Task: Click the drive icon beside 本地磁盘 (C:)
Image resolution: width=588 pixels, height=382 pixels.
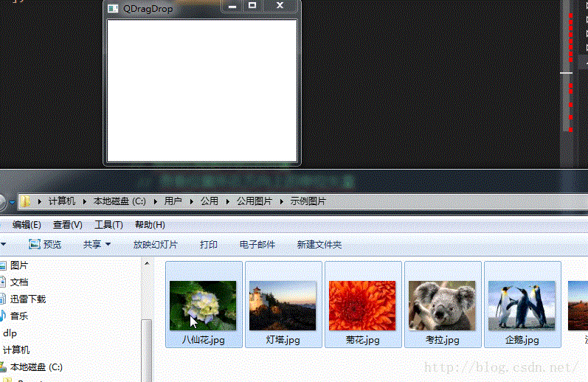Action: (x=3, y=367)
